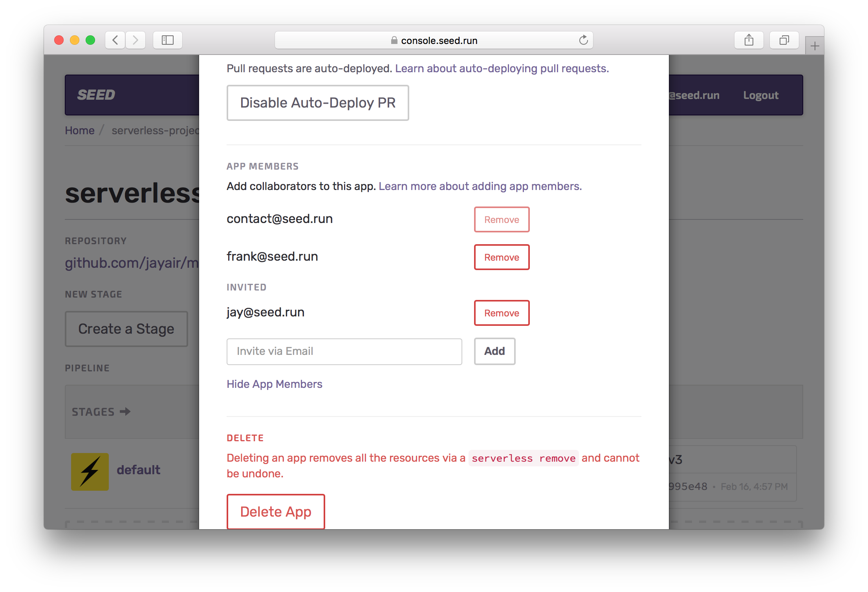Toggle the Safari sidebar icon
The image size is (868, 592).
coord(168,40)
